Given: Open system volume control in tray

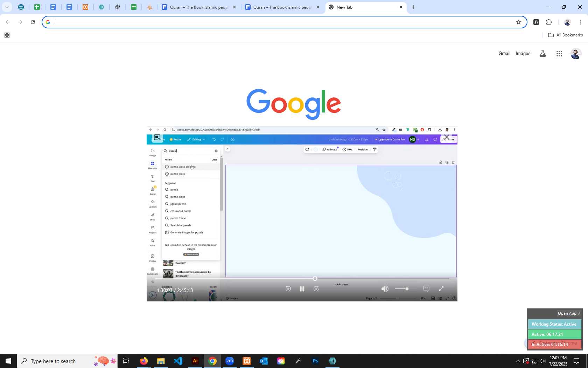Looking at the screenshot, I should (x=542, y=361).
